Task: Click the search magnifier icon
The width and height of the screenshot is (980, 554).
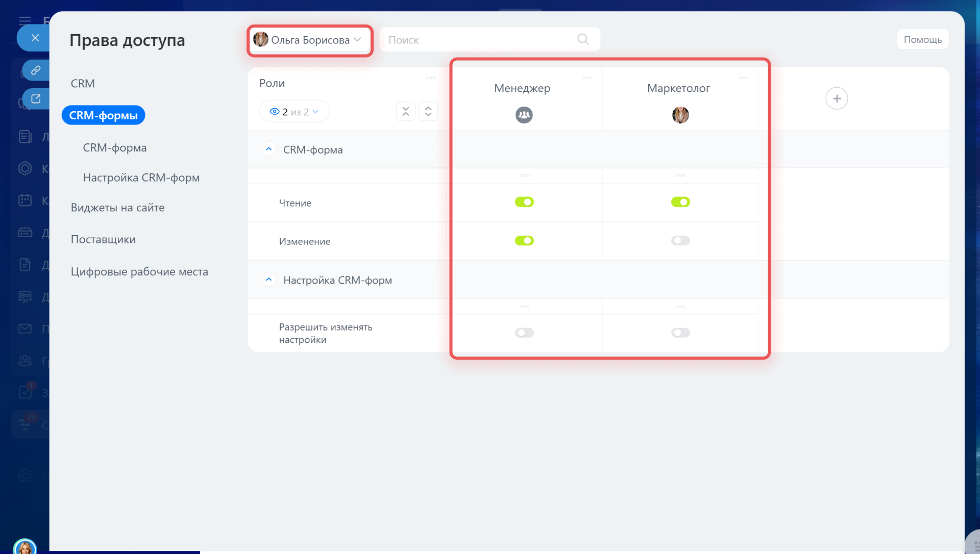Action: pyautogui.click(x=583, y=39)
